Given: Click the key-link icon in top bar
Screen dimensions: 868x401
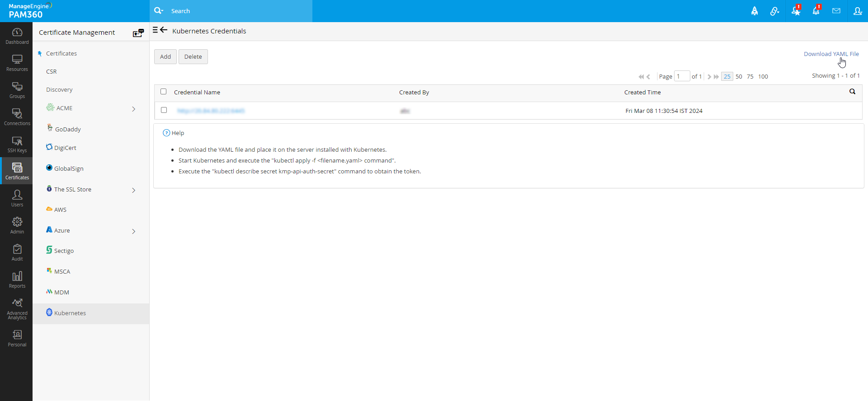Looking at the screenshot, I should click(x=775, y=11).
